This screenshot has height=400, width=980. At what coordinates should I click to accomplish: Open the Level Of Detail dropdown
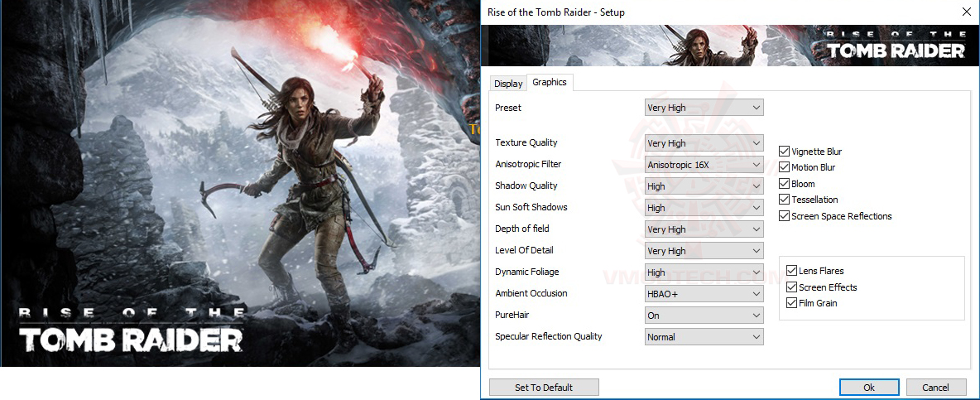click(x=704, y=251)
